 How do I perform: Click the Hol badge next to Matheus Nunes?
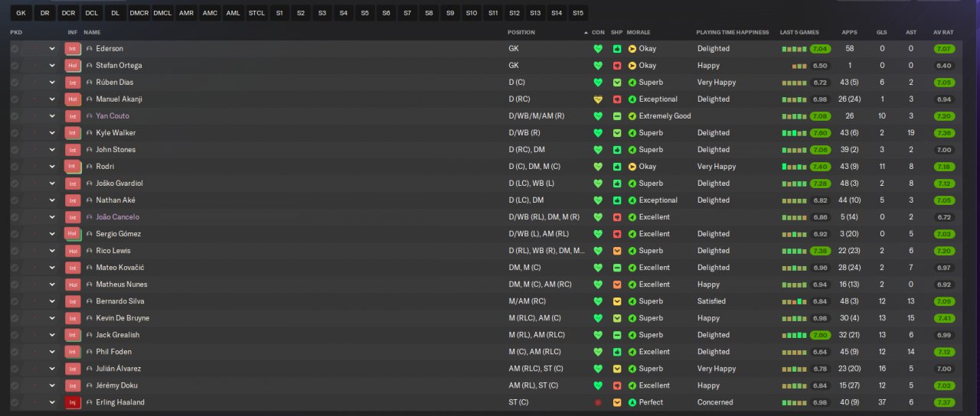tap(73, 284)
